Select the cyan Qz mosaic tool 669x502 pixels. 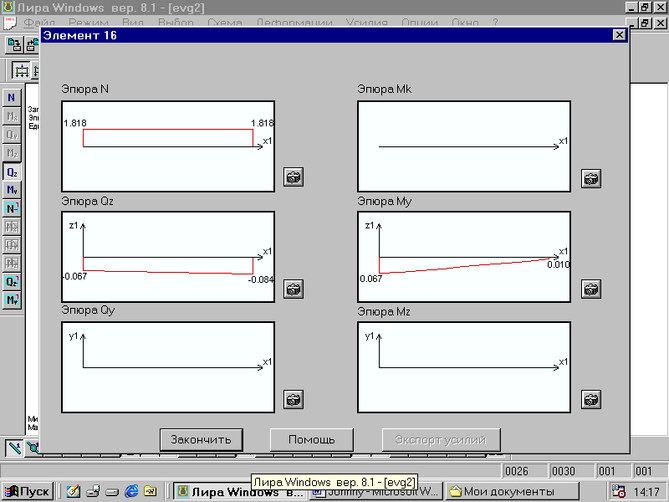coord(12,282)
